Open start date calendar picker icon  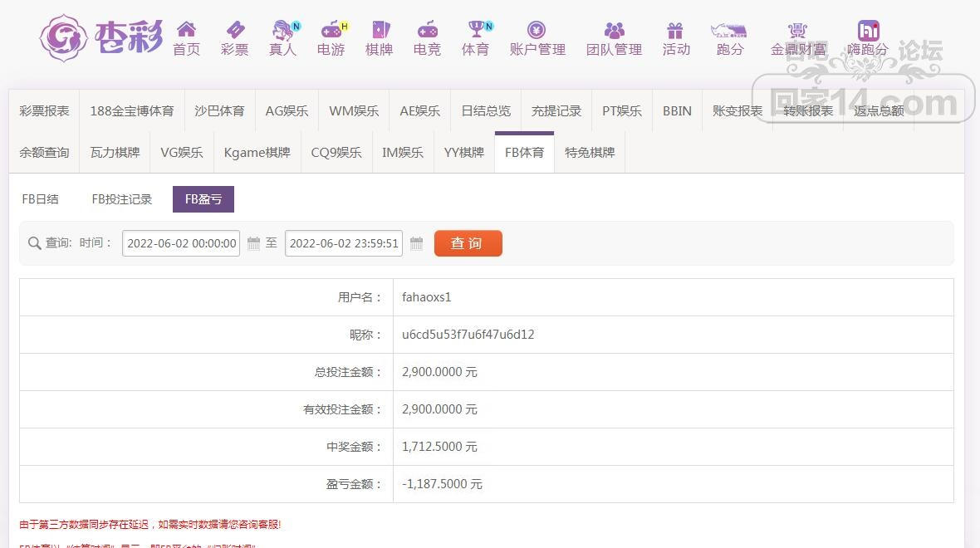[254, 243]
